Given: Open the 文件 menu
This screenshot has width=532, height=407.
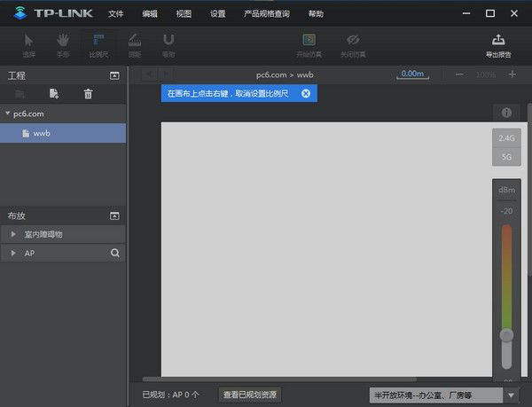Looking at the screenshot, I should click(116, 14).
